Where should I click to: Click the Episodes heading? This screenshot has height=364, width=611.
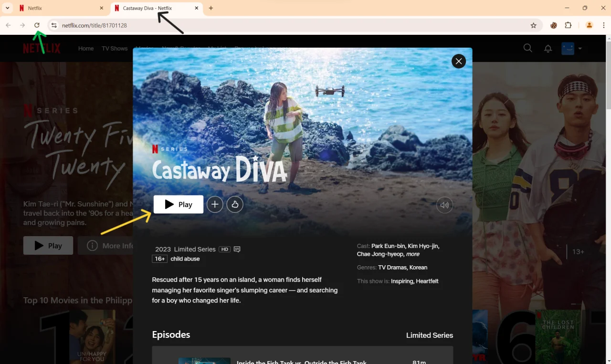(x=171, y=335)
